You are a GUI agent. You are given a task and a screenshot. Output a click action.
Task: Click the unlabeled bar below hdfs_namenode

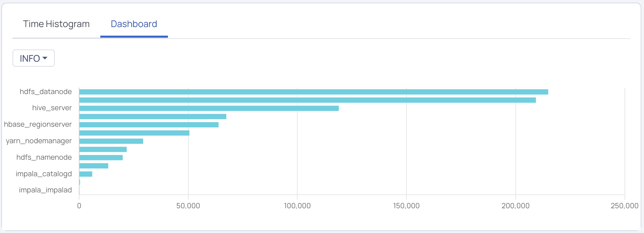coord(94,166)
